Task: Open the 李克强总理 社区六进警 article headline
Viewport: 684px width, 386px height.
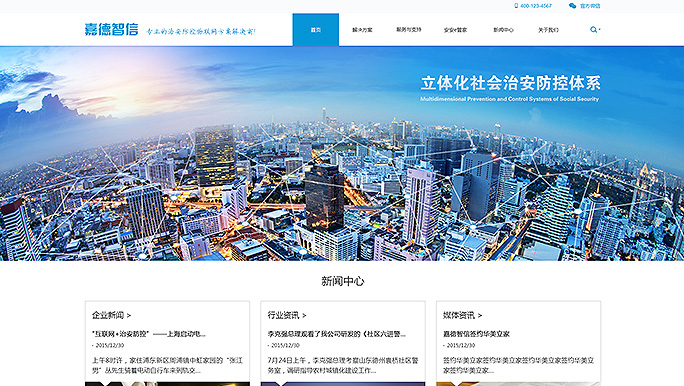Action: [337, 334]
